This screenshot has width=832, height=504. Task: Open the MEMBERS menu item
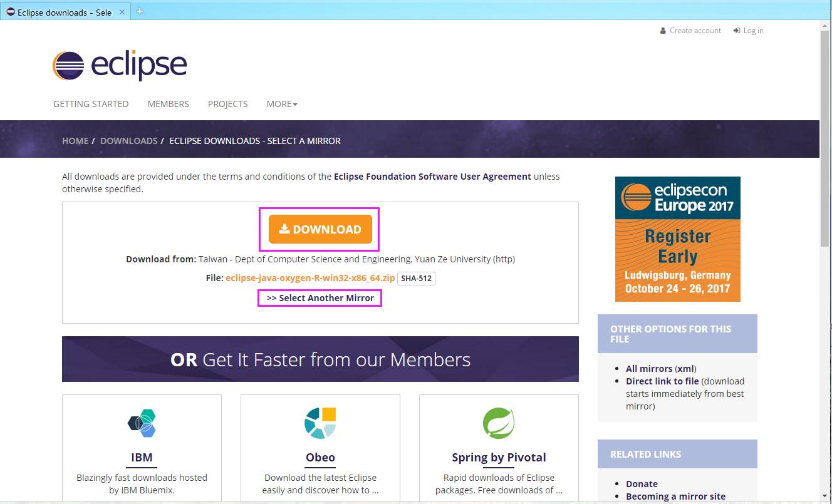[x=168, y=104]
